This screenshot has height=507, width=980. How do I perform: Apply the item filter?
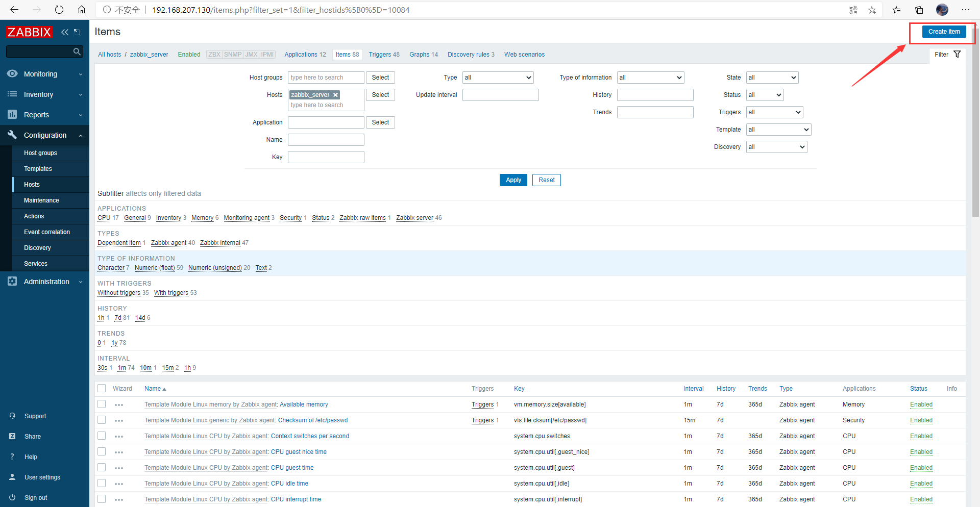tap(513, 180)
